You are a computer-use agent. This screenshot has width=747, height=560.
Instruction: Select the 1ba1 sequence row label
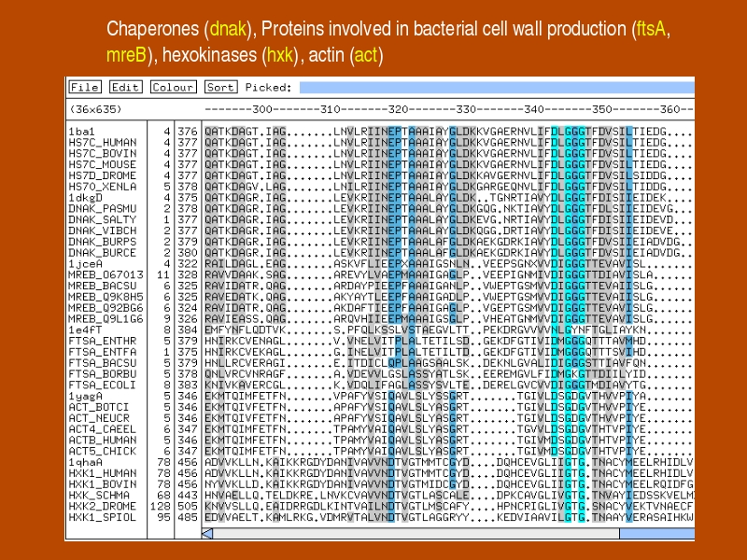tap(81, 132)
